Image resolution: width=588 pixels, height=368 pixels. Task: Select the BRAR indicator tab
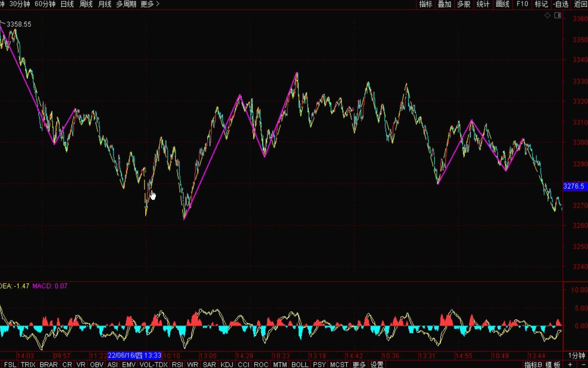coord(49,364)
